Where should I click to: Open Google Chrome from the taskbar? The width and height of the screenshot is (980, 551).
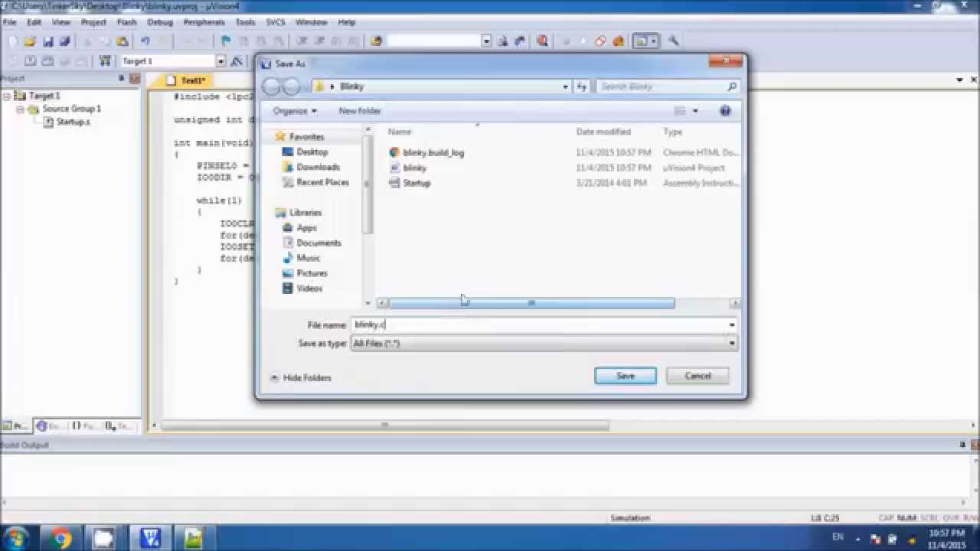tap(61, 538)
